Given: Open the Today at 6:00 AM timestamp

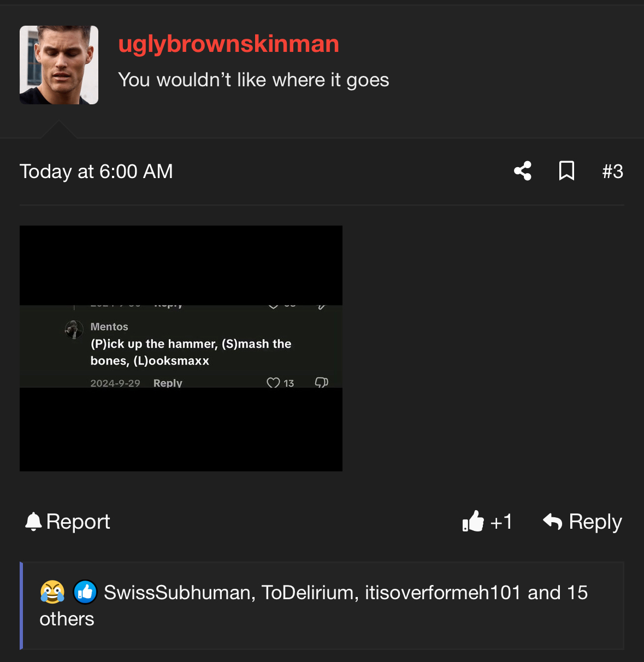Looking at the screenshot, I should [x=96, y=172].
